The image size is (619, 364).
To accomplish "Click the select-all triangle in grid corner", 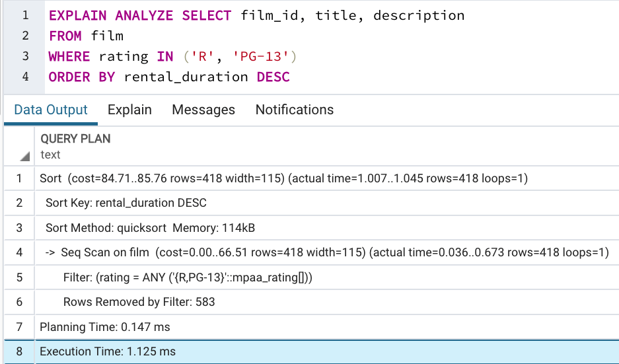I will click(24, 157).
